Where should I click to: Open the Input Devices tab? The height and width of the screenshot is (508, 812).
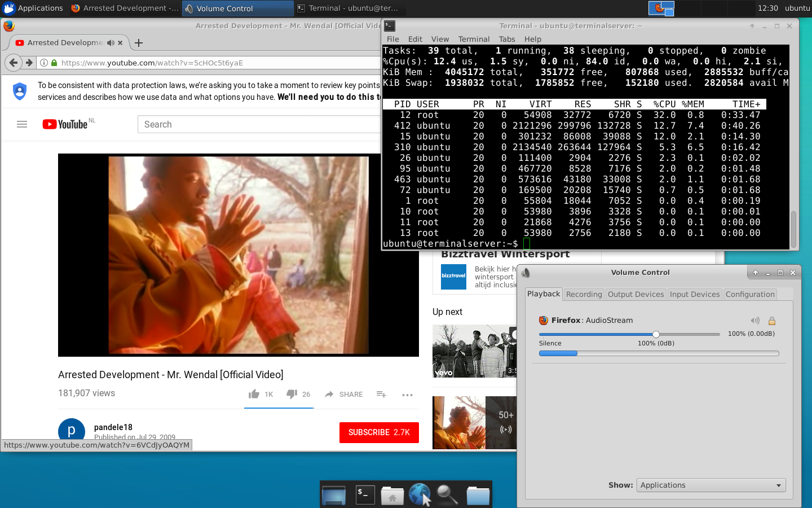(x=695, y=294)
